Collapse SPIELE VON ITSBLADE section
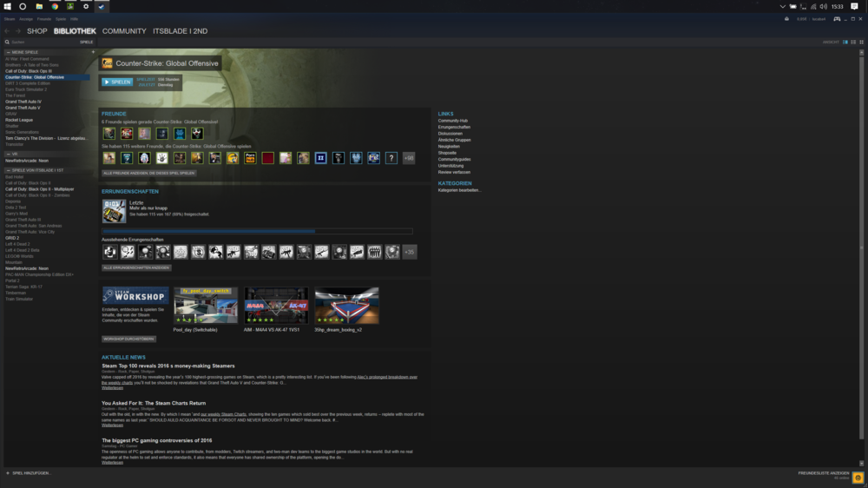Screen dimensions: 868x488 [x=8, y=170]
